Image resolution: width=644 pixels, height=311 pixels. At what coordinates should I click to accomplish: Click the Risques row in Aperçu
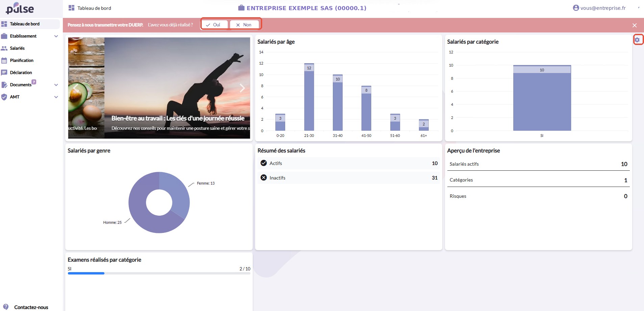538,196
